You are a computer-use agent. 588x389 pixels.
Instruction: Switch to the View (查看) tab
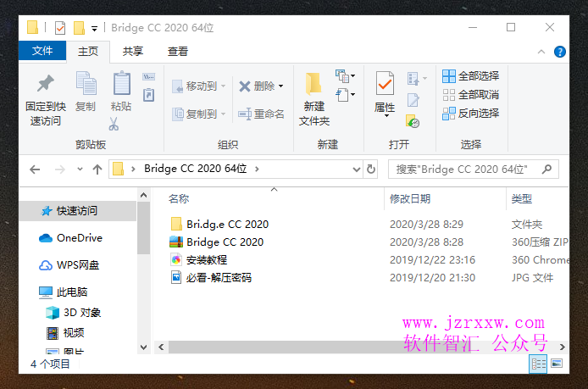tap(178, 52)
